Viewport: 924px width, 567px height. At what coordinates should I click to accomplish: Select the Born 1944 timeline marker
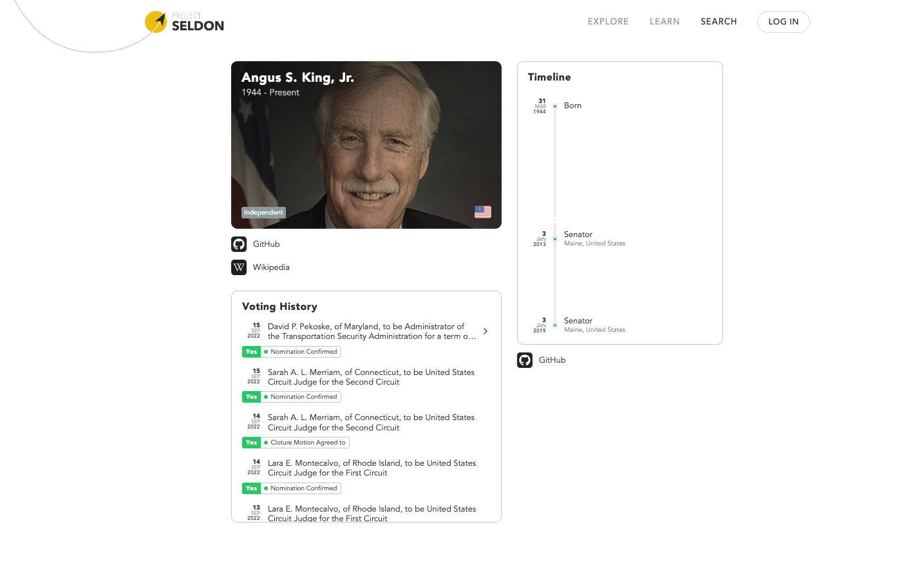555,106
